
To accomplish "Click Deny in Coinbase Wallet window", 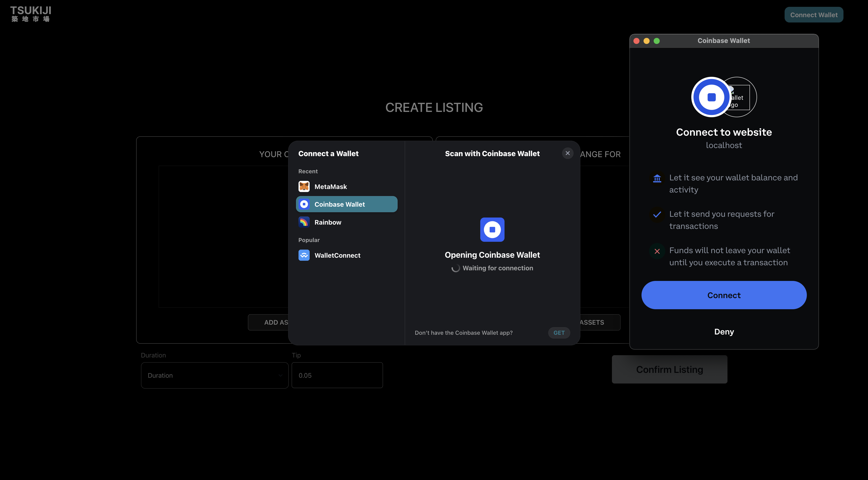I will tap(724, 331).
